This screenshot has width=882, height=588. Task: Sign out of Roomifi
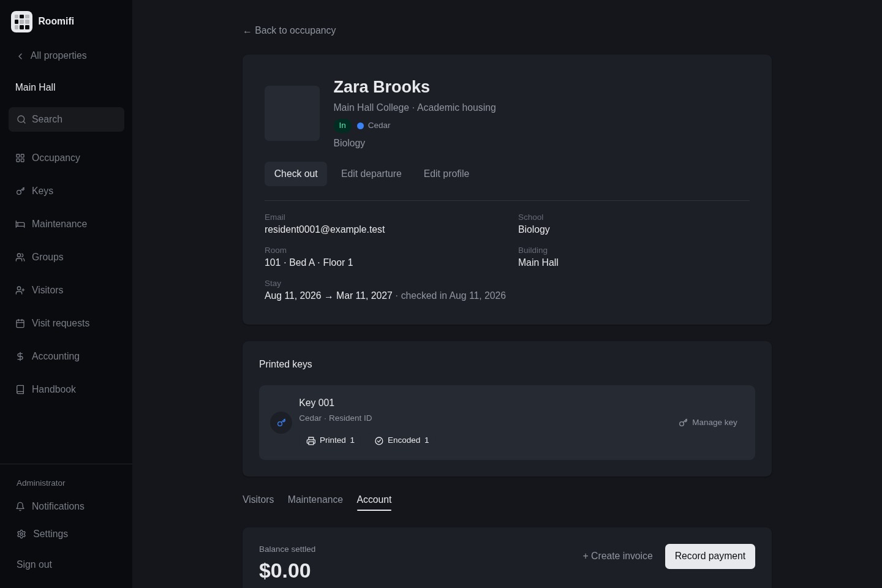[x=34, y=565]
